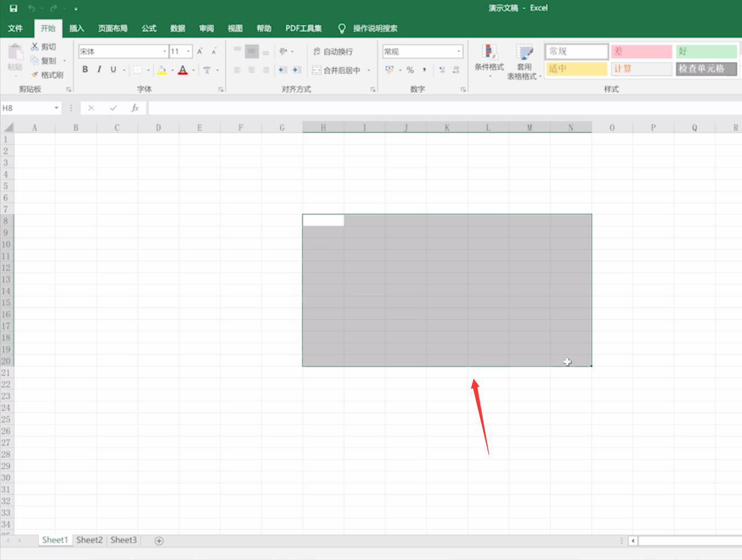This screenshot has width=742, height=560.
Task: Click the lightbulb Tell Me search icon
Action: (341, 28)
